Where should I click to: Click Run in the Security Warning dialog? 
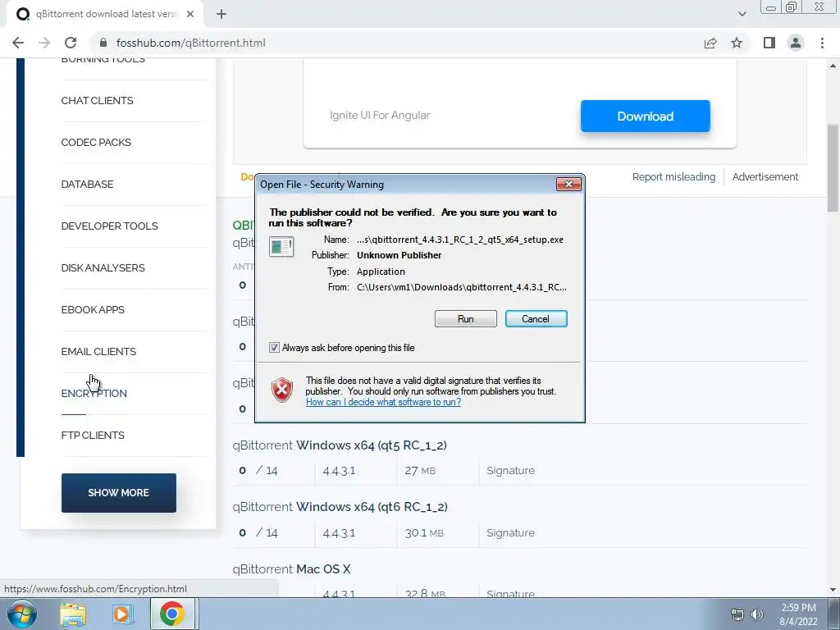coord(466,319)
